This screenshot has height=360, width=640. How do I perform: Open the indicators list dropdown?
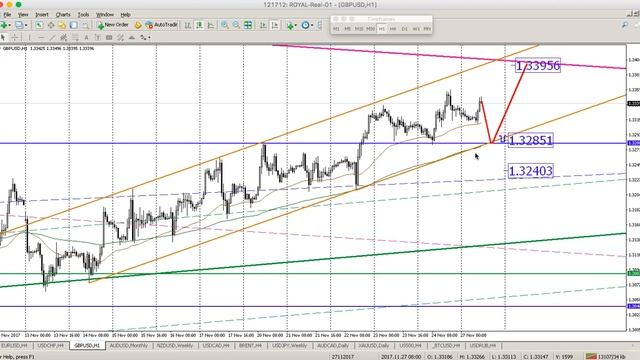[x=291, y=25]
